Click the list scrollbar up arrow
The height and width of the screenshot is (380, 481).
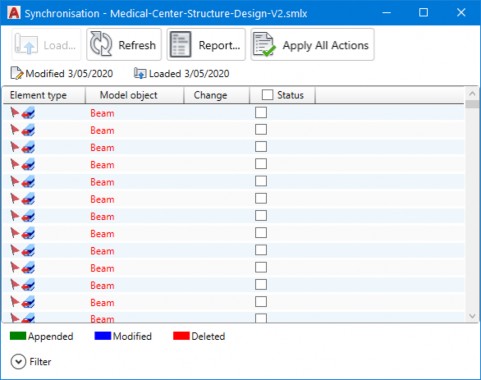click(x=472, y=94)
